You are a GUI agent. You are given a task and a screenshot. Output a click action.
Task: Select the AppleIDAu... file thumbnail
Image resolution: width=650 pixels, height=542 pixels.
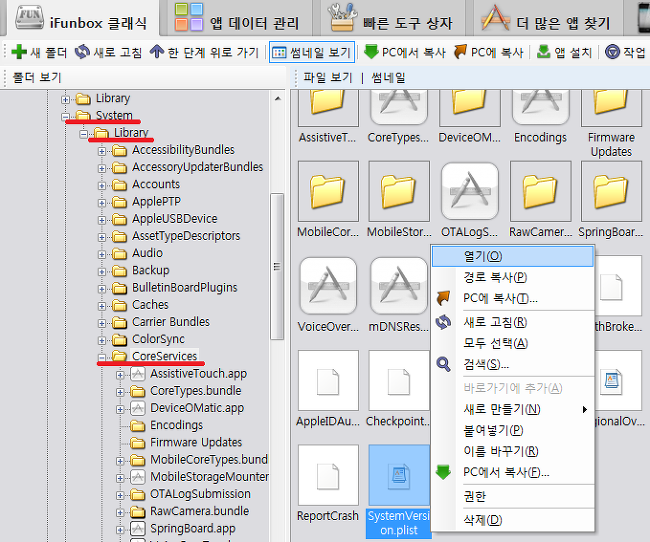(x=328, y=381)
